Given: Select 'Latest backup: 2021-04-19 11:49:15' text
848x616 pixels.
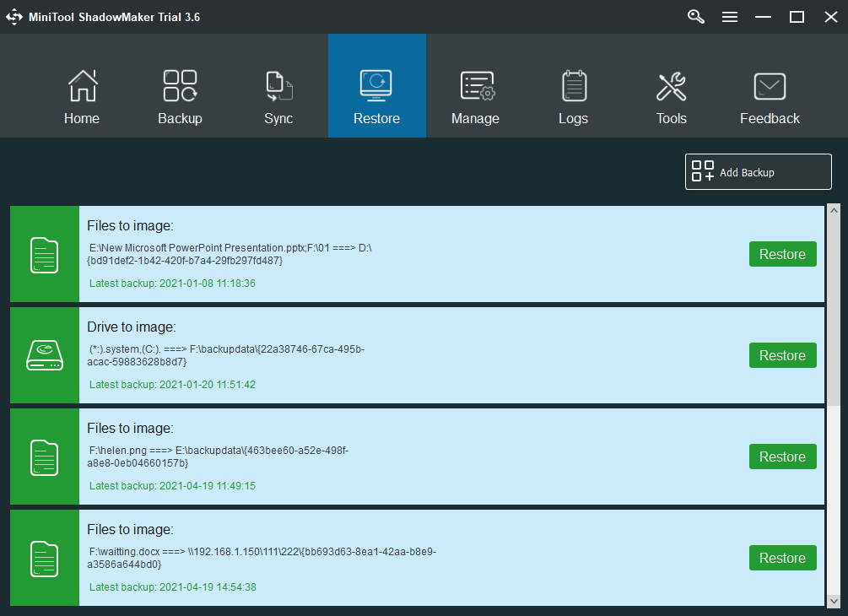Looking at the screenshot, I should click(x=172, y=486).
